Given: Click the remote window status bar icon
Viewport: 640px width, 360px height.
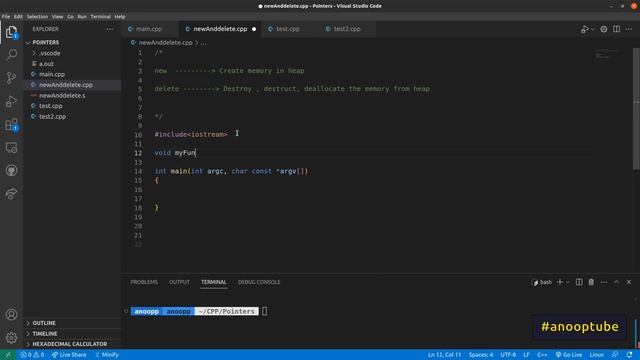Looking at the screenshot, I should pyautogui.click(x=8, y=355).
